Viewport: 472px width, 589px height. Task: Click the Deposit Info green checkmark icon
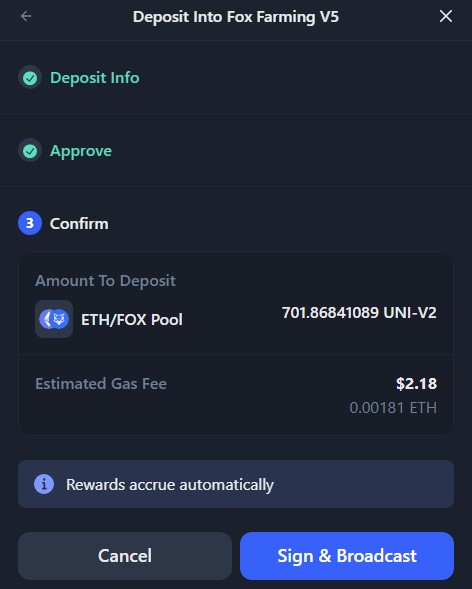click(30, 78)
